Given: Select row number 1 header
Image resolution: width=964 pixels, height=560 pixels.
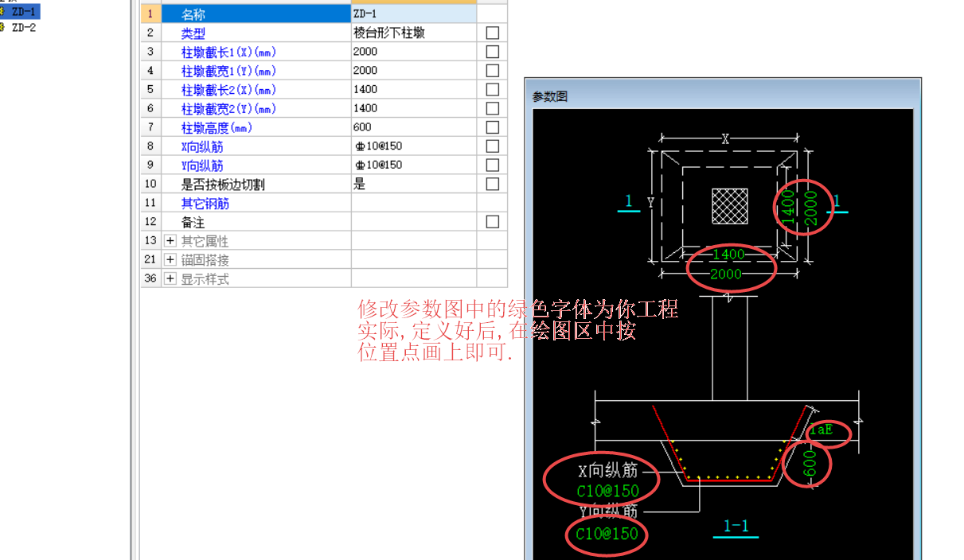Looking at the screenshot, I should click(x=150, y=14).
